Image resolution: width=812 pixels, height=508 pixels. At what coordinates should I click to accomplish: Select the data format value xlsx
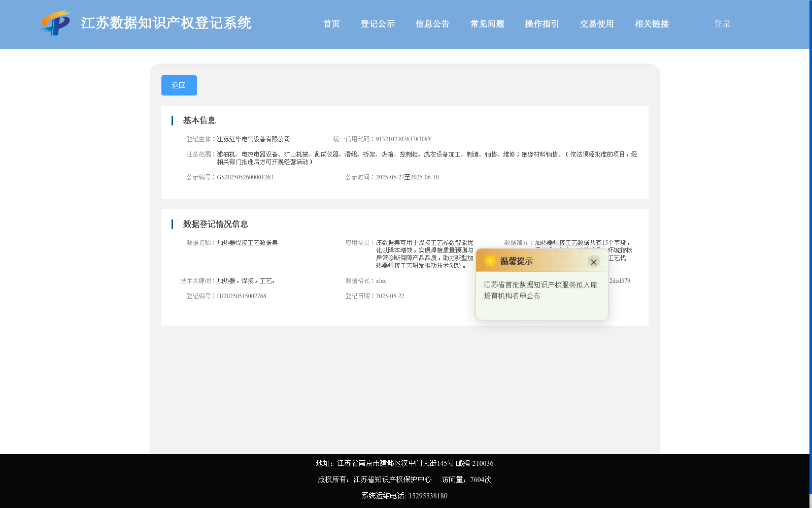(x=381, y=281)
